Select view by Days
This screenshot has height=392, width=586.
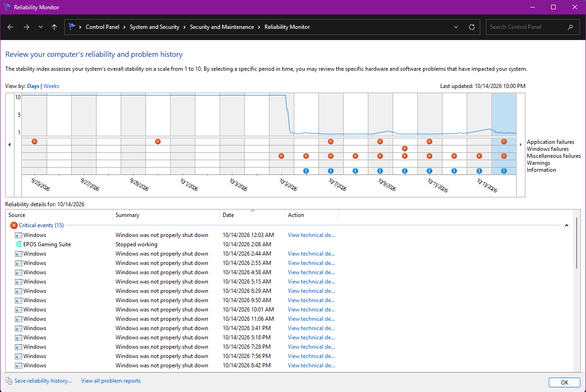pyautogui.click(x=33, y=86)
